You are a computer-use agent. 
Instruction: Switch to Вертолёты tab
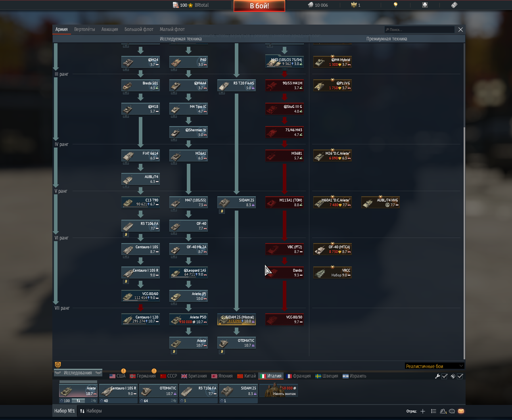coord(84,29)
